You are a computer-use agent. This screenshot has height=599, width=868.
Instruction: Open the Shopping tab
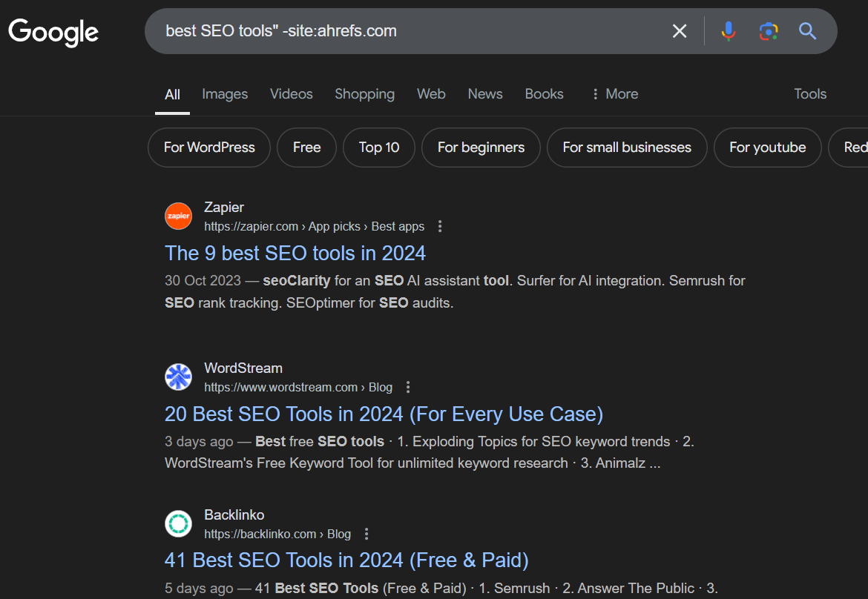coord(365,94)
